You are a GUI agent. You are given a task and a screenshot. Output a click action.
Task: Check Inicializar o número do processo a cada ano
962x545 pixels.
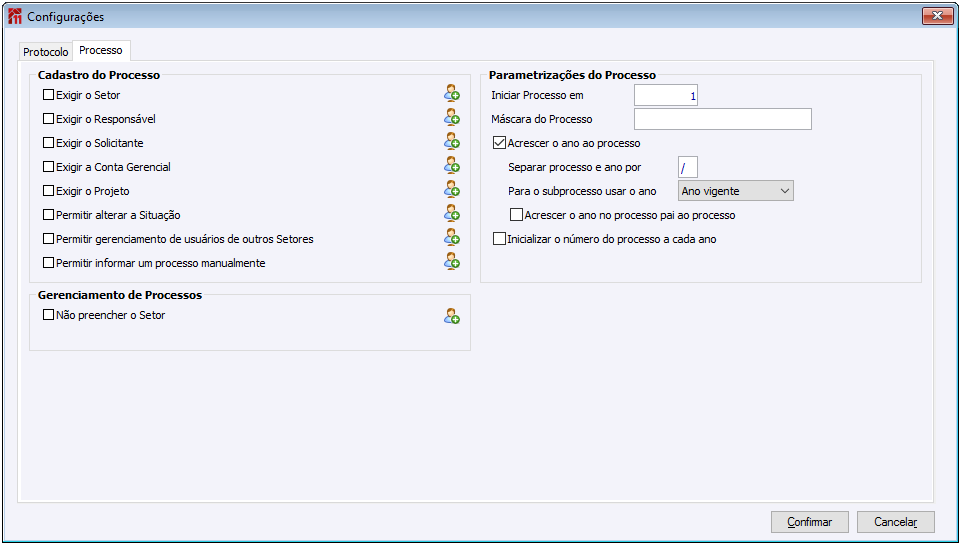click(500, 239)
